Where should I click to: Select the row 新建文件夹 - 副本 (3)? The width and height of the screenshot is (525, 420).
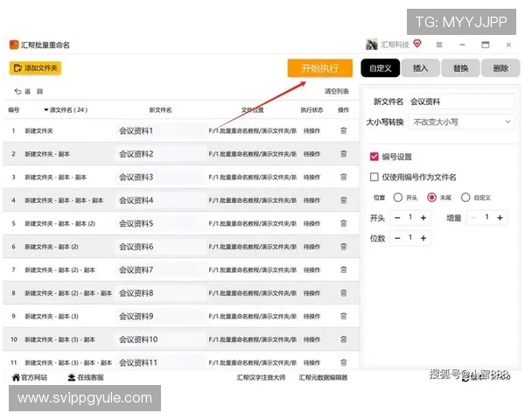[181, 316]
